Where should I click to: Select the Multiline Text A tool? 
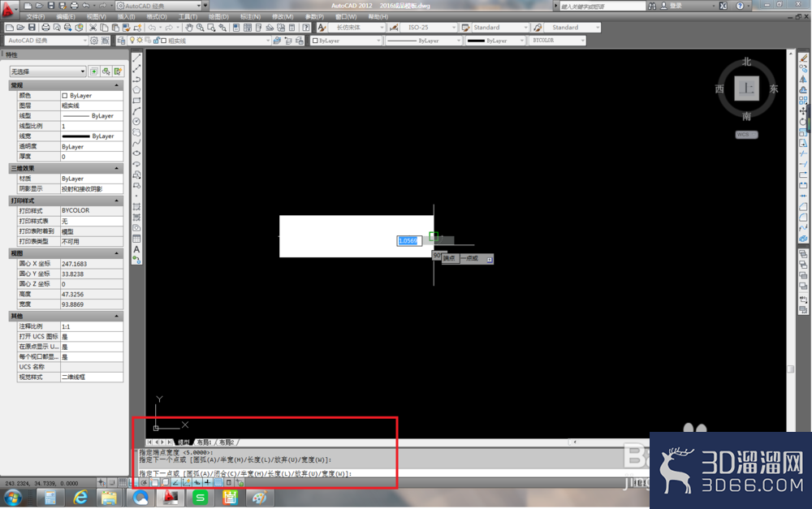136,249
